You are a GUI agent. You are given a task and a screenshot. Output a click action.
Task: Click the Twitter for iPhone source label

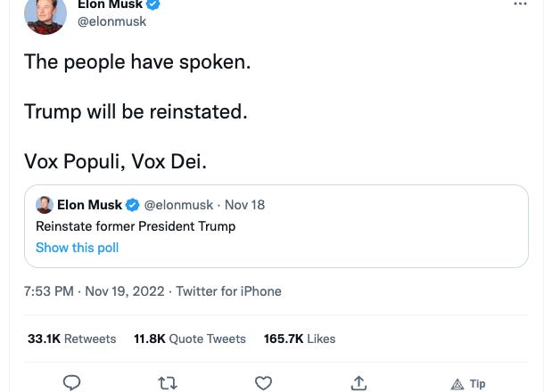point(228,291)
